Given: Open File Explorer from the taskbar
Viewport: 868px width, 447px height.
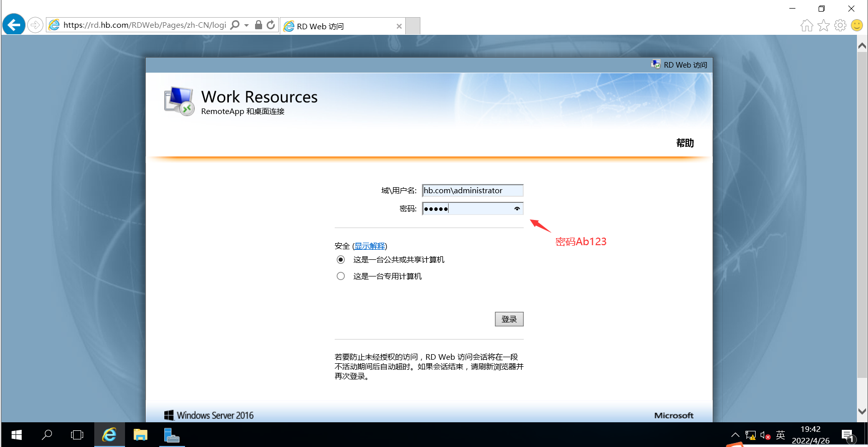Looking at the screenshot, I should point(140,434).
